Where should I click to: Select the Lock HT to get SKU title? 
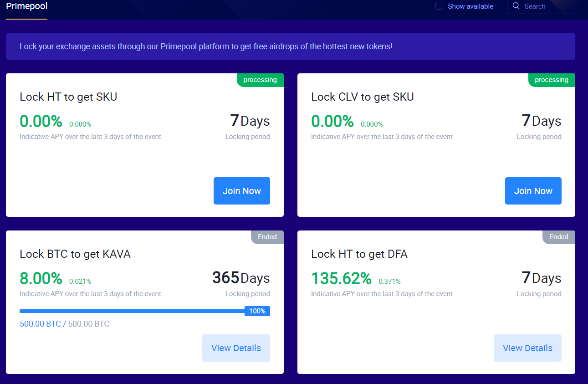click(x=68, y=97)
